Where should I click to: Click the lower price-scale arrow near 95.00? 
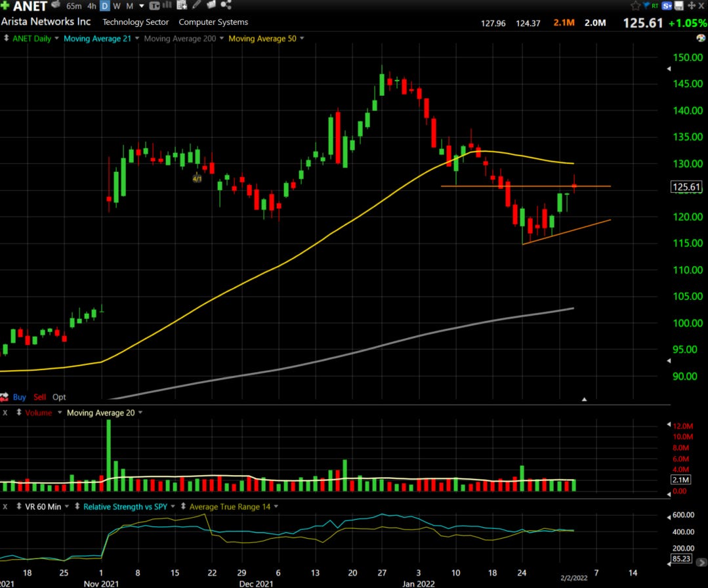669,360
